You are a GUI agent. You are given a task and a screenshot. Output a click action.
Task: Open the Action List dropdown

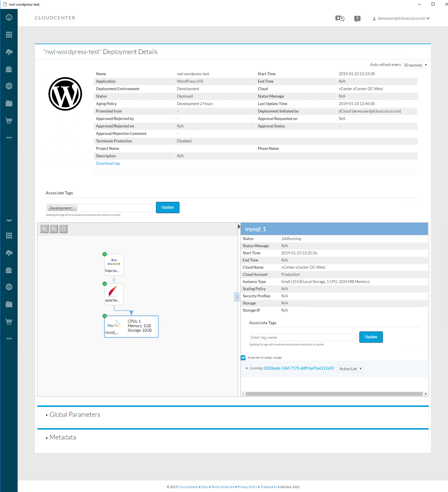point(350,369)
